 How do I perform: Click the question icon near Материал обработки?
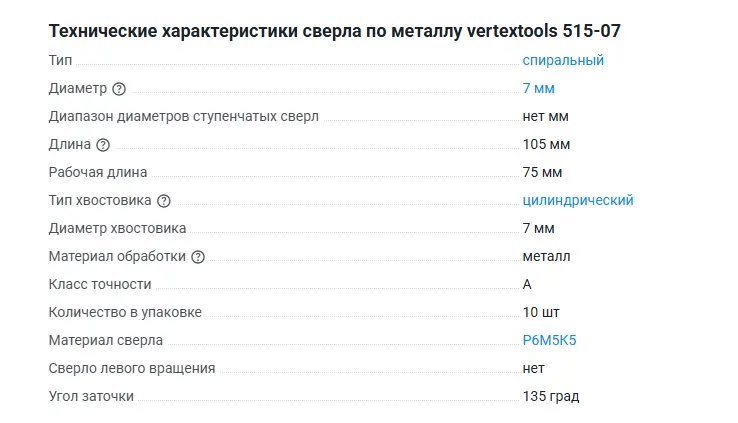tap(198, 257)
